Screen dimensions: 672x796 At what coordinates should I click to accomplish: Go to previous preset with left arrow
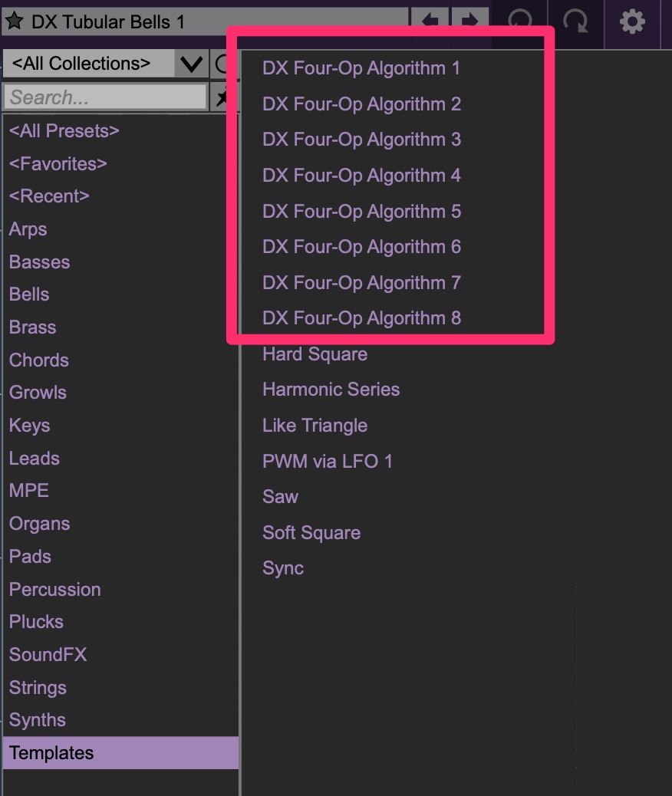click(x=430, y=21)
